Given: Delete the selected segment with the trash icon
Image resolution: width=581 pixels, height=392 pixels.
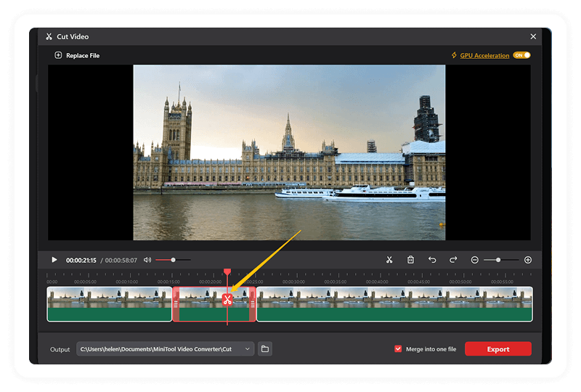Looking at the screenshot, I should [410, 260].
